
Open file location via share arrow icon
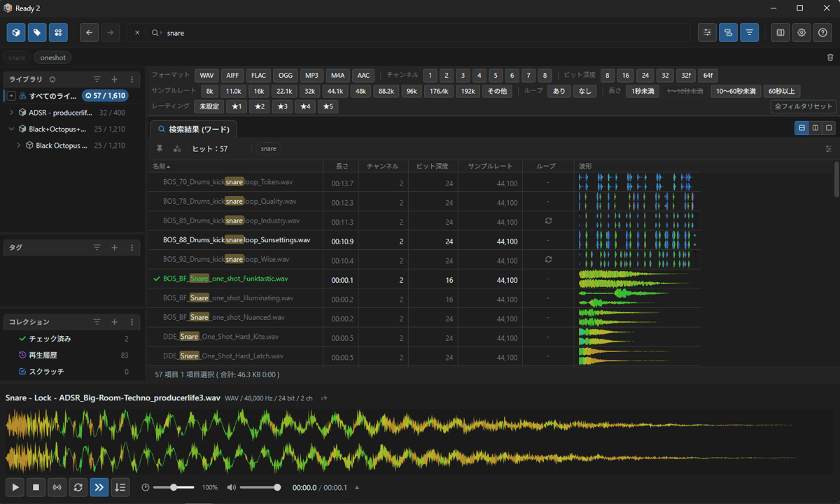pos(324,398)
